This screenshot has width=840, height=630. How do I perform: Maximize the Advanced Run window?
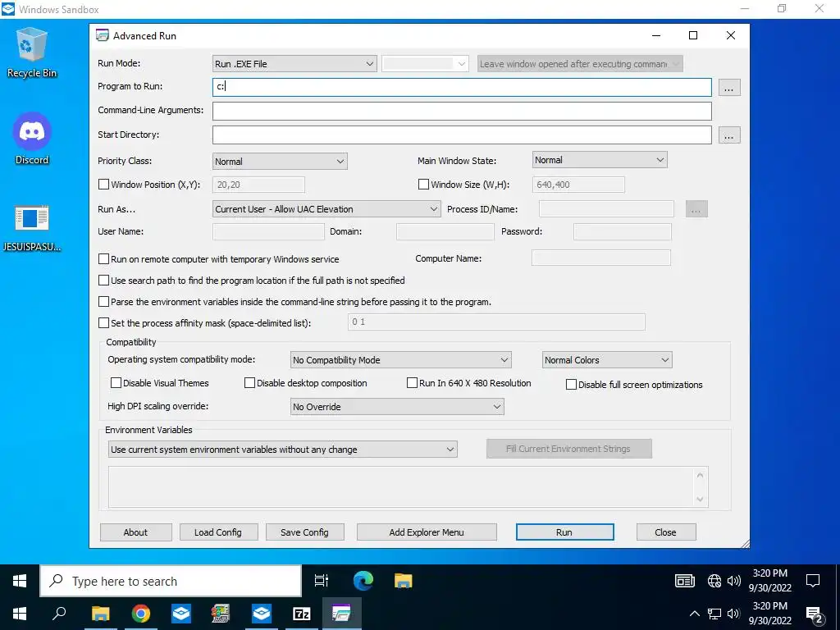tap(692, 35)
